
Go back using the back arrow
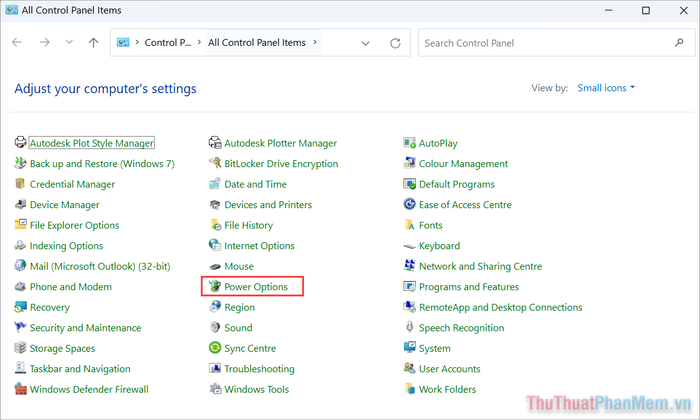click(x=17, y=42)
